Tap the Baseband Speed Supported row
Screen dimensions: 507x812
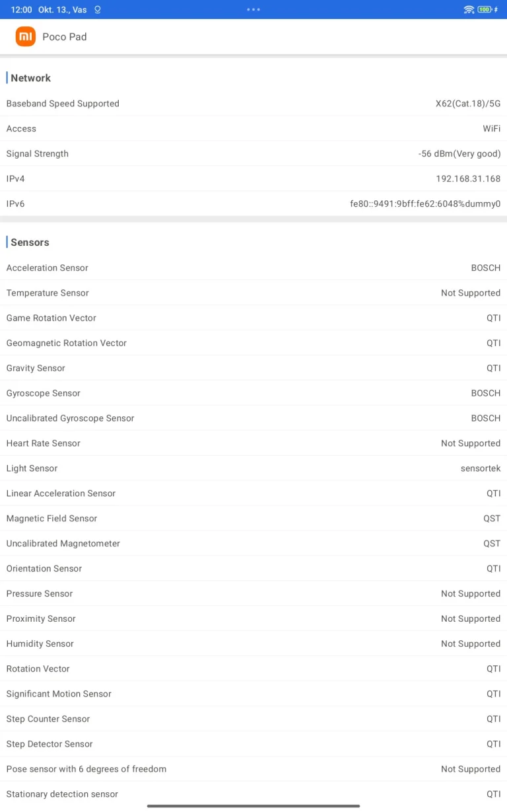pos(253,104)
